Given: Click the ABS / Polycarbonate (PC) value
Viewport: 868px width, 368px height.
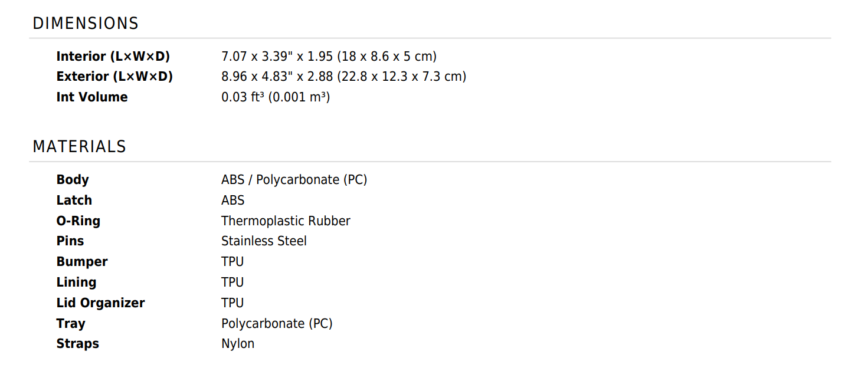Looking at the screenshot, I should coord(294,180).
